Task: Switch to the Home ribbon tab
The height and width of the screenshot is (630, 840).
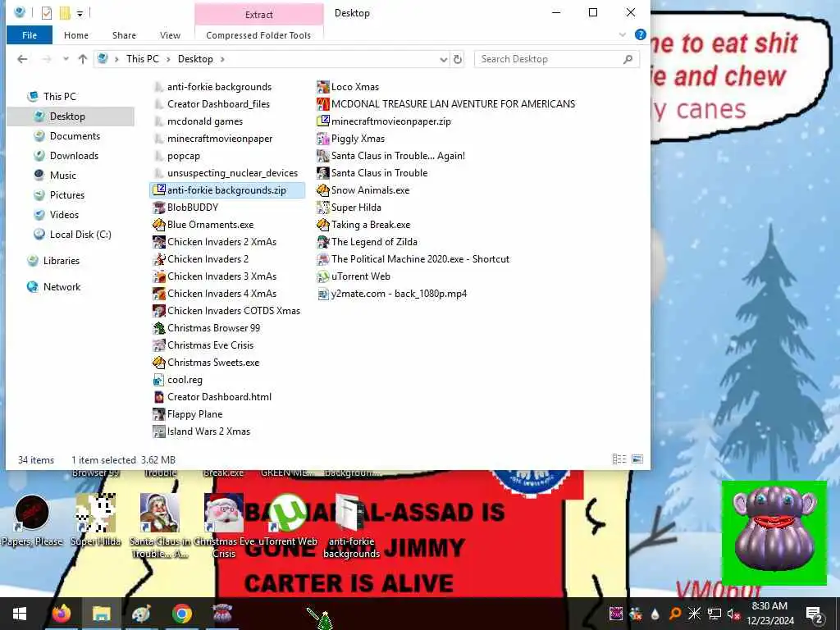Action: pyautogui.click(x=76, y=35)
